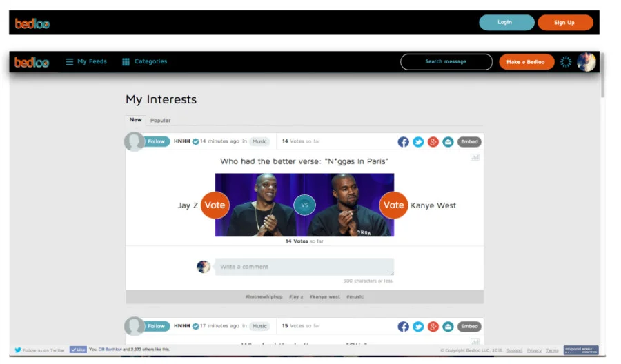Click the VS circle between the photos
621x364 pixels.
(x=304, y=205)
